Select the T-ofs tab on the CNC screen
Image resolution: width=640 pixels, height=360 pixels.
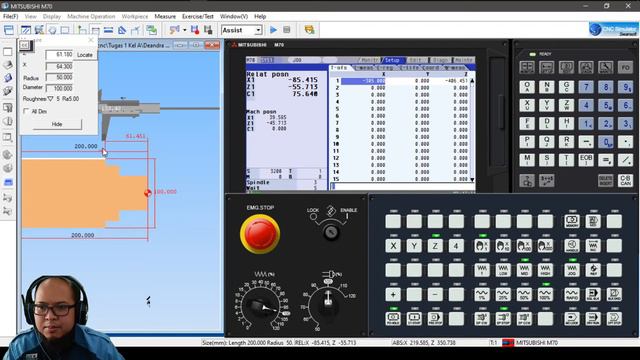tap(339, 68)
